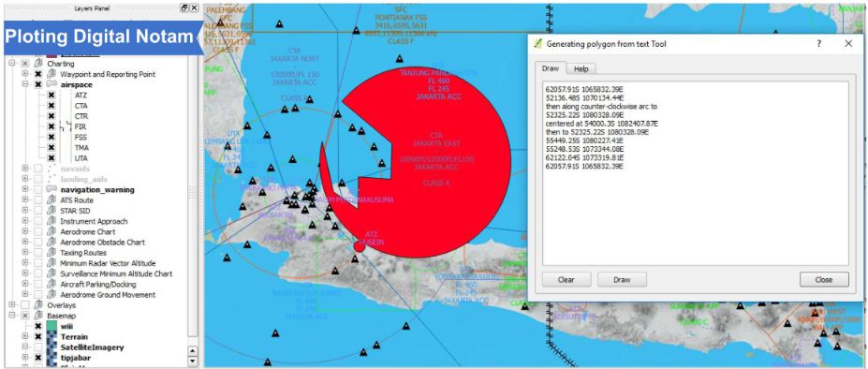The image size is (868, 369).
Task: Click the dialog's question mark help button
Action: coord(818,44)
